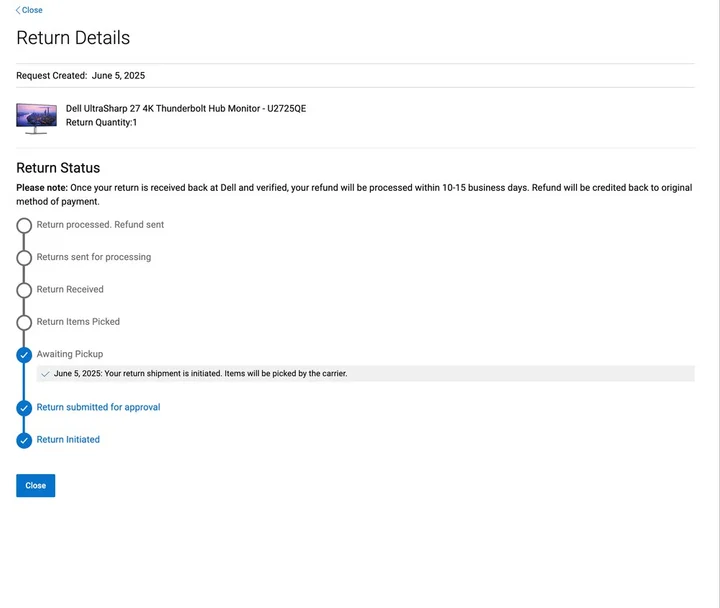Screen dimensions: 720x608
Task: Click the small checkmark in the June 5 status note
Action: coord(45,374)
